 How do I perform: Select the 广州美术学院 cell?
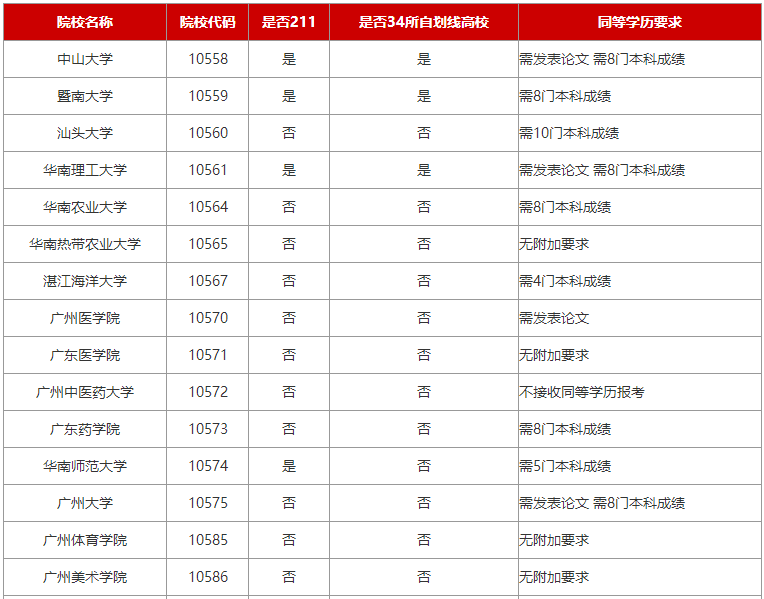[x=85, y=578]
